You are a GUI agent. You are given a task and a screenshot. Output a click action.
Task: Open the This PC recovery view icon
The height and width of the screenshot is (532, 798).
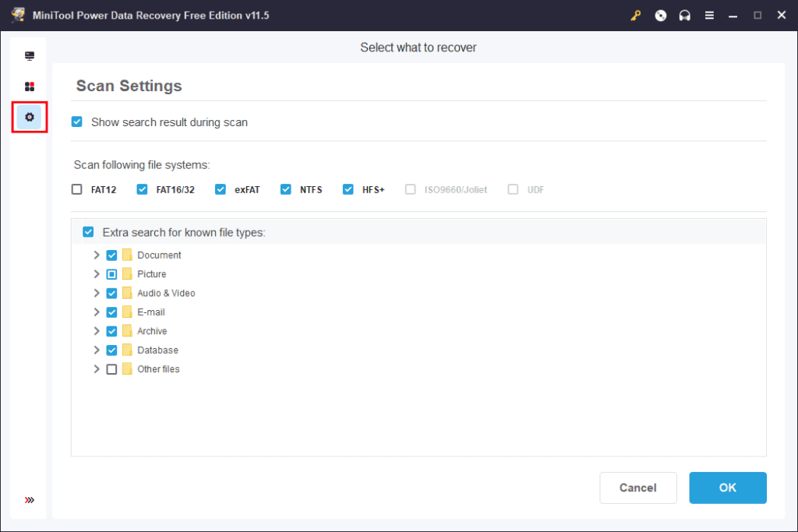click(x=30, y=56)
